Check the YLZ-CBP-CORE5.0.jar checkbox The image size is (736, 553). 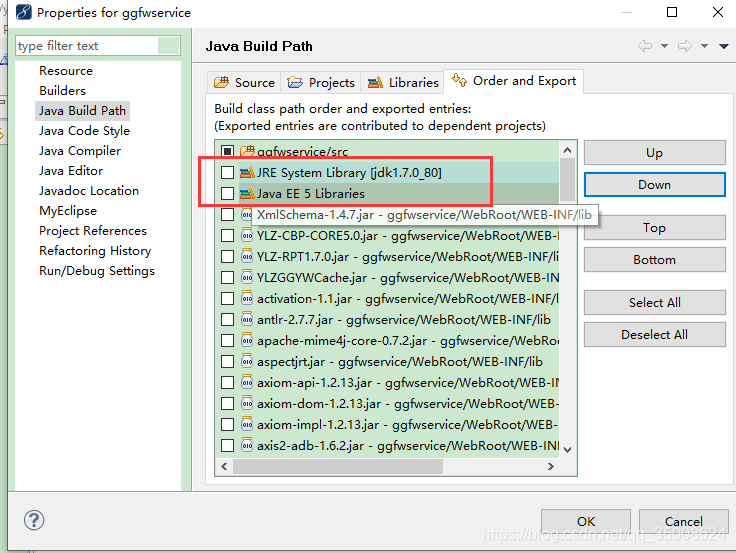click(x=227, y=235)
